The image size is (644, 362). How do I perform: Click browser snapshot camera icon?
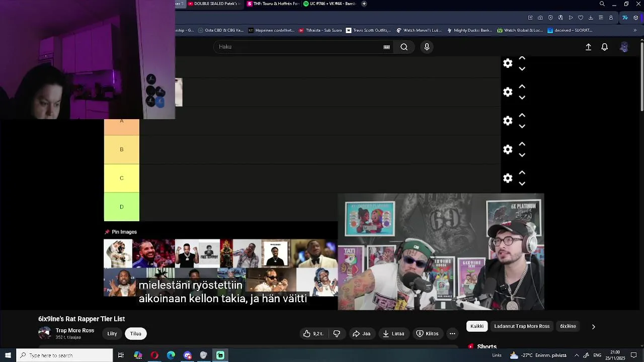coord(540,18)
